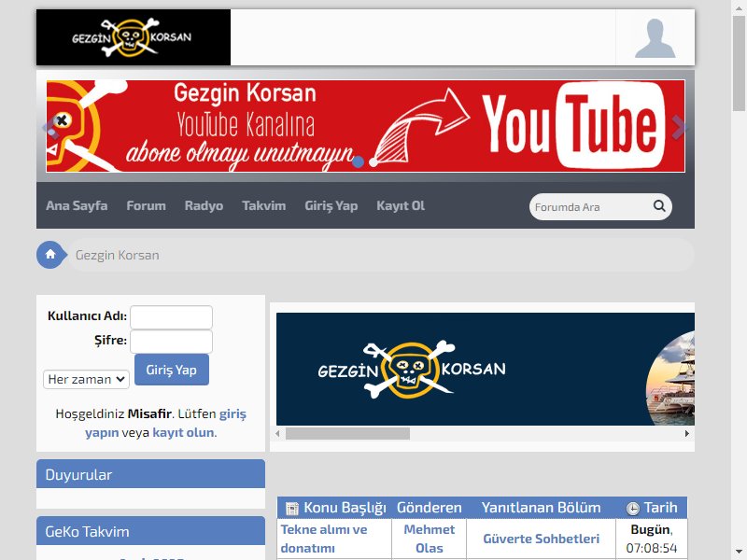Show the previous banner slide
The height and width of the screenshot is (560, 747).
tap(50, 127)
